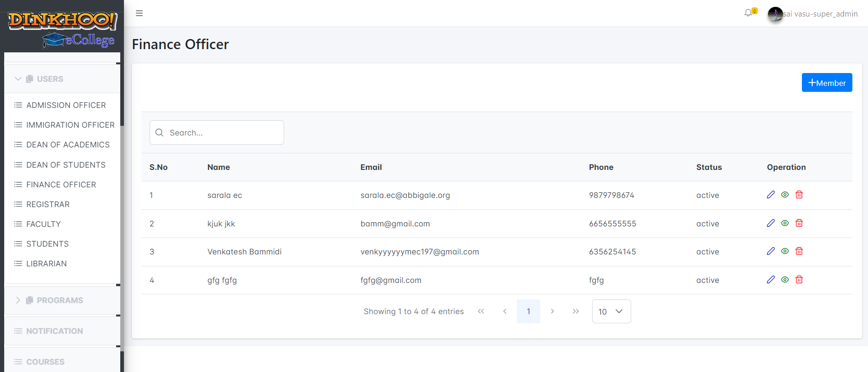The image size is (868, 372).
Task: View sarala ec details eye icon
Action: pos(785,195)
